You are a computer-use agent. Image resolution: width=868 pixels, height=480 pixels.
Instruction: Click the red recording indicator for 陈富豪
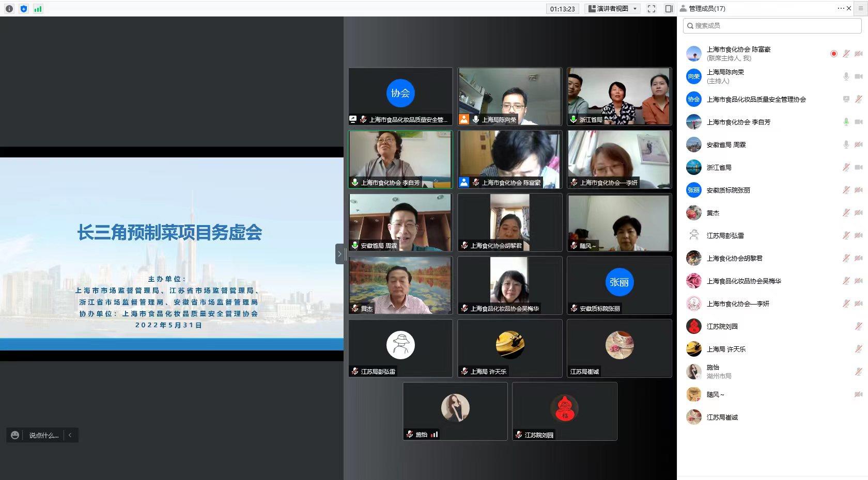coord(833,54)
